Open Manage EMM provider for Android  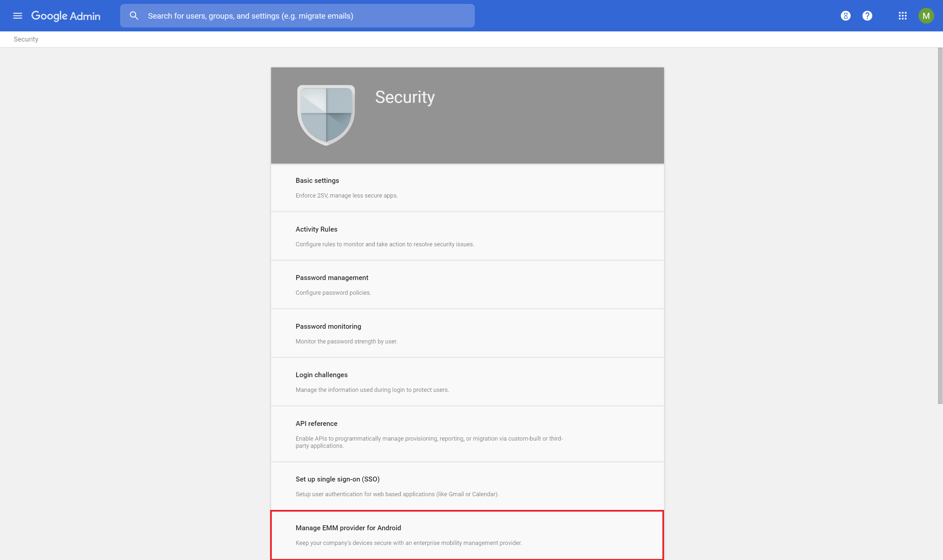pos(467,535)
